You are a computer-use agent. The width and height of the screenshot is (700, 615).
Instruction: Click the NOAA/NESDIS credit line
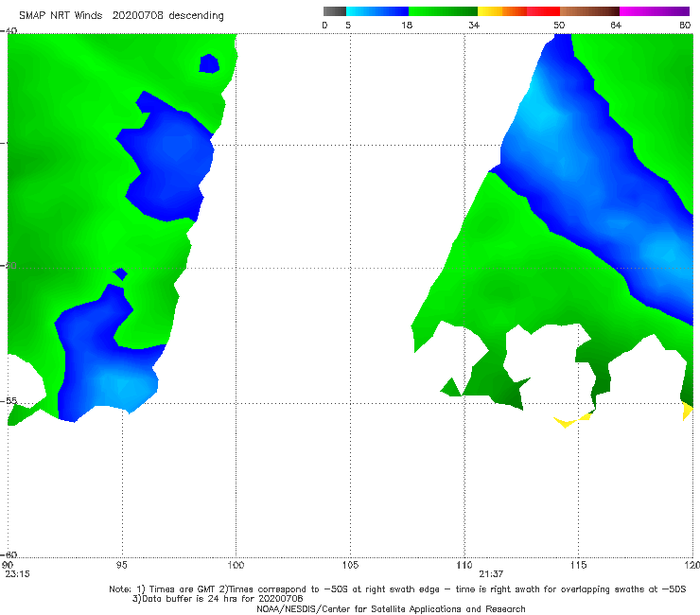(x=391, y=608)
